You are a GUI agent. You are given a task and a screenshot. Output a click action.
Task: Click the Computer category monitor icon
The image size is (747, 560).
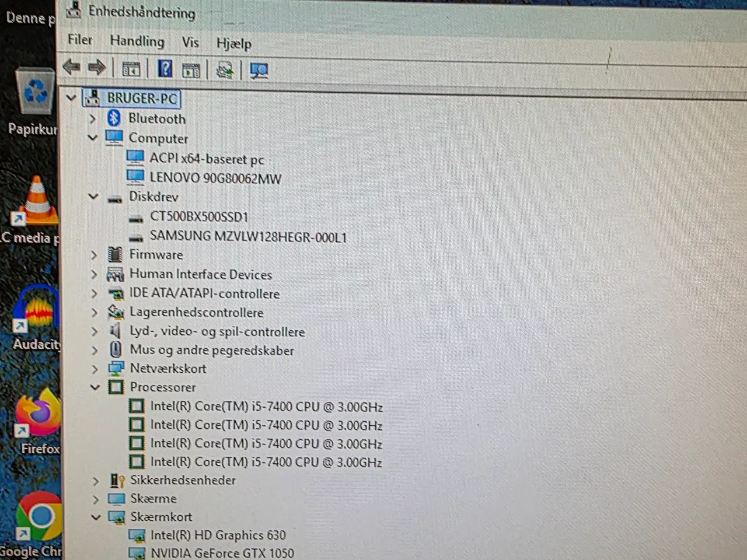(114, 138)
